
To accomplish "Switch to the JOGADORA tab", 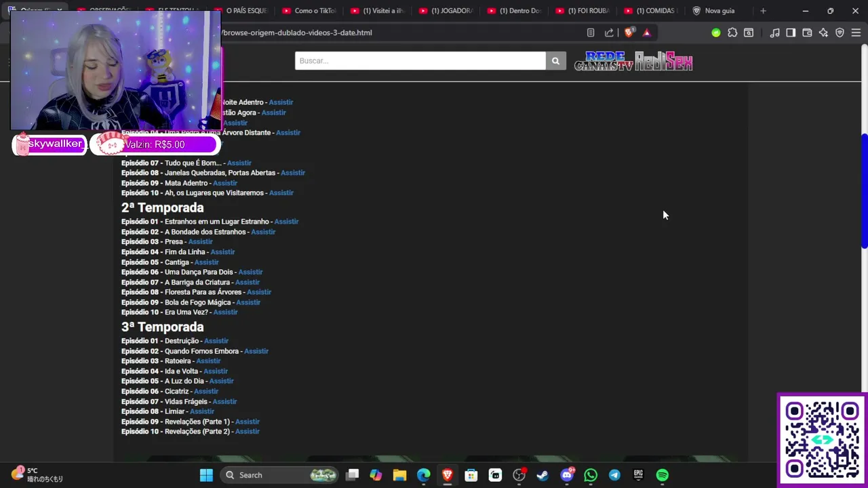I will tap(446, 11).
